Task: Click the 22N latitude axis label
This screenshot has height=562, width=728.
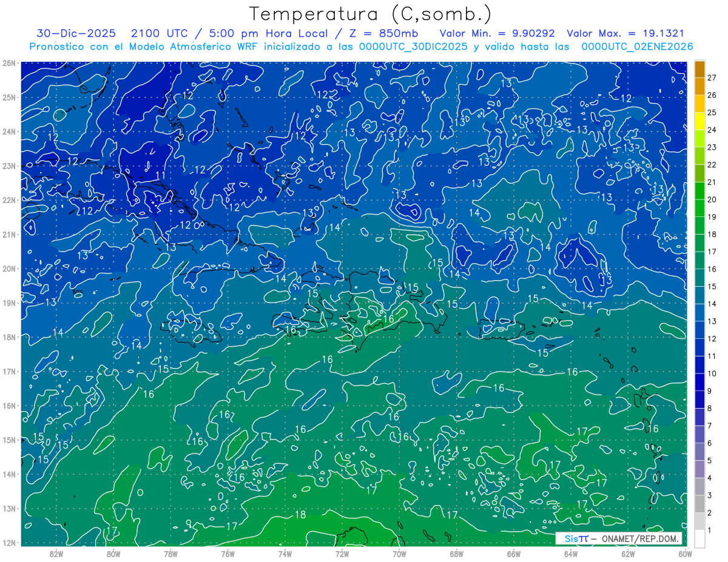Action: 8,200
